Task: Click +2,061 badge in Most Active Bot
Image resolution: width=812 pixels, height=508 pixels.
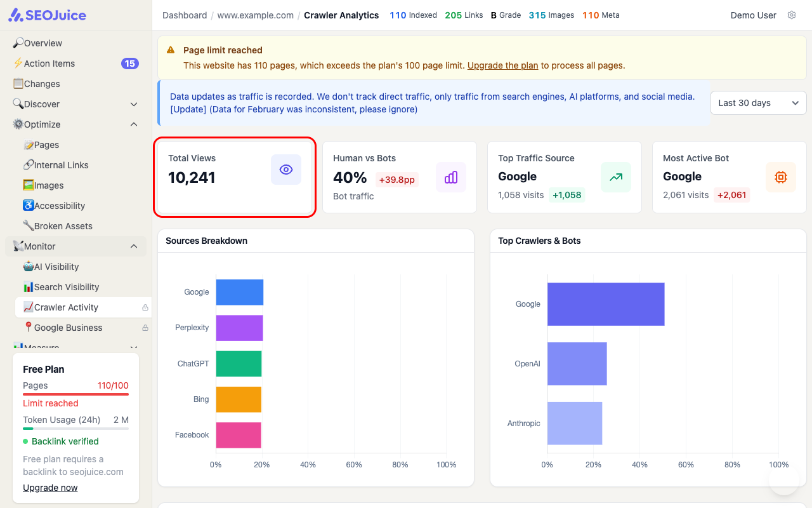Action: [x=731, y=195]
